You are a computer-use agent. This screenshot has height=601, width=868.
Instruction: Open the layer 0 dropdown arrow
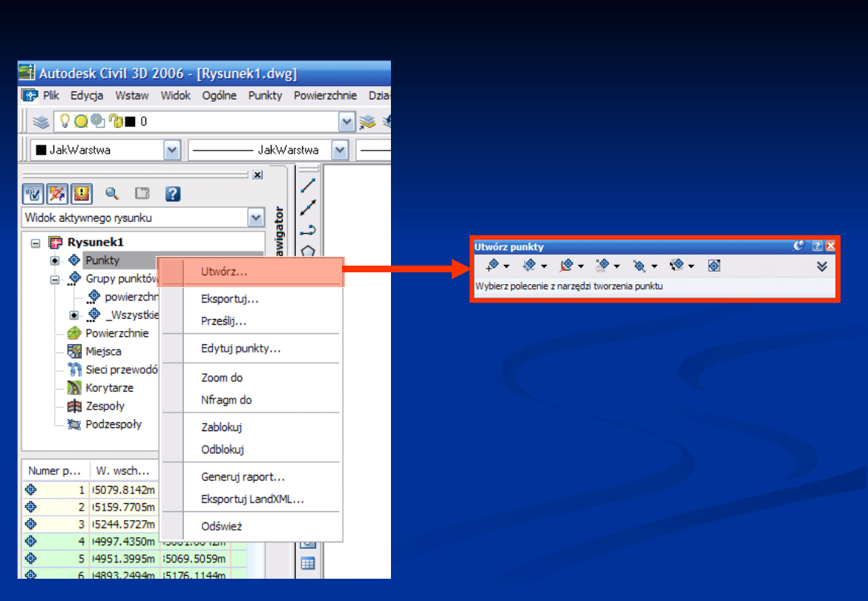346,122
